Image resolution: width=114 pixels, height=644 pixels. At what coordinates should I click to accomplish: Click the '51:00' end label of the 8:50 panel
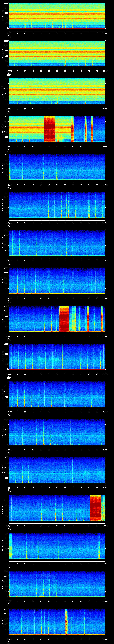point(105,525)
